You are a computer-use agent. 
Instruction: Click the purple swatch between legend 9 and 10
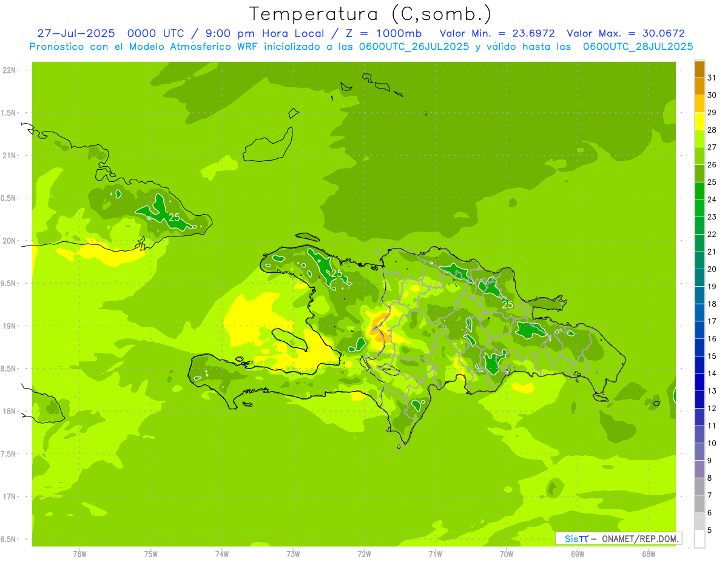[x=699, y=452]
